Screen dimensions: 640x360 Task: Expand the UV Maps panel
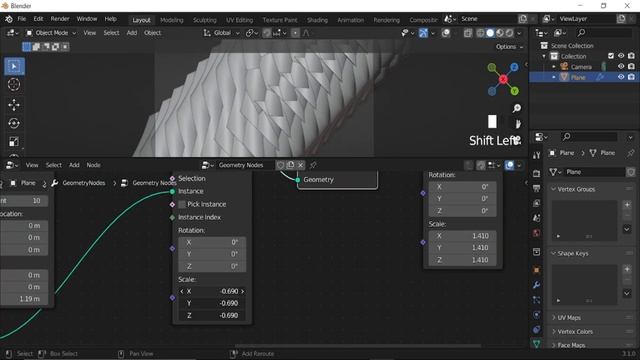[x=553, y=318]
